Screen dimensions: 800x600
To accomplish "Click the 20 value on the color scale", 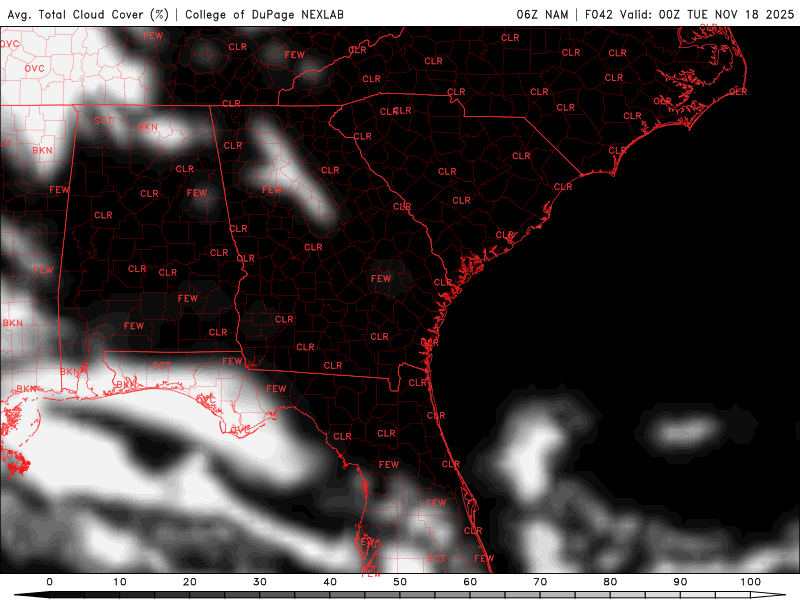I will click(190, 582).
